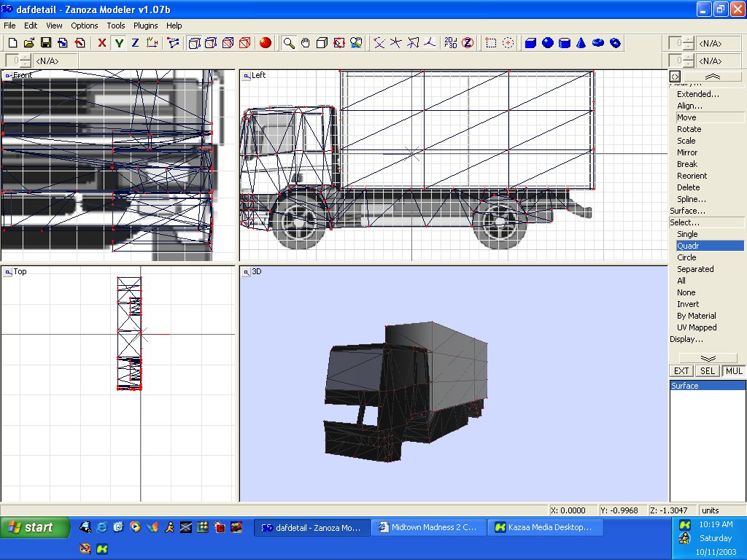Screen dimensions: 747x560
Task: Select the Surface object in the list
Action: pos(685,386)
